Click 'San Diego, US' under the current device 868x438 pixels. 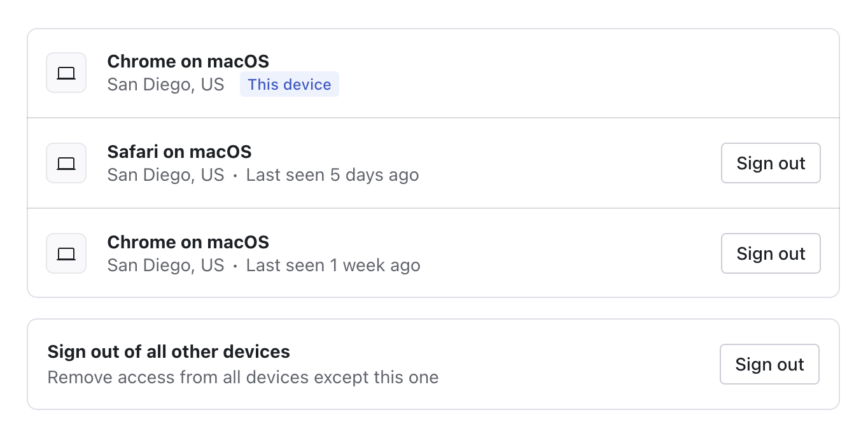pos(165,84)
